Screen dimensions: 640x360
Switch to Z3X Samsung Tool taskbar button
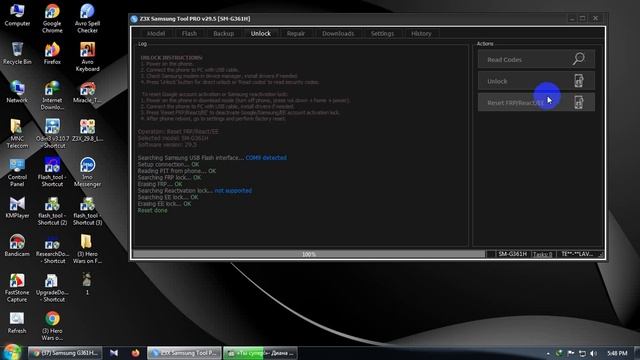coord(184,353)
